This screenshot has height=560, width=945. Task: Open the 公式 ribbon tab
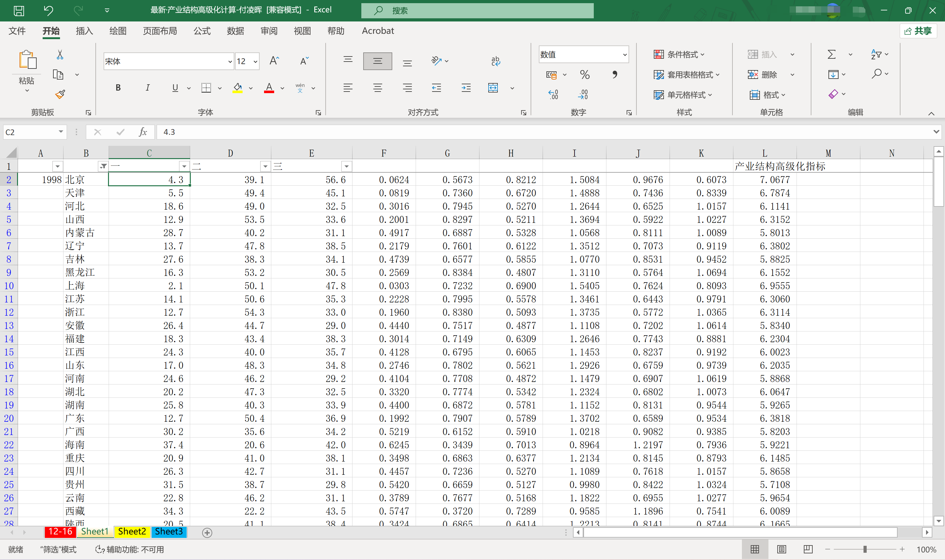click(202, 31)
